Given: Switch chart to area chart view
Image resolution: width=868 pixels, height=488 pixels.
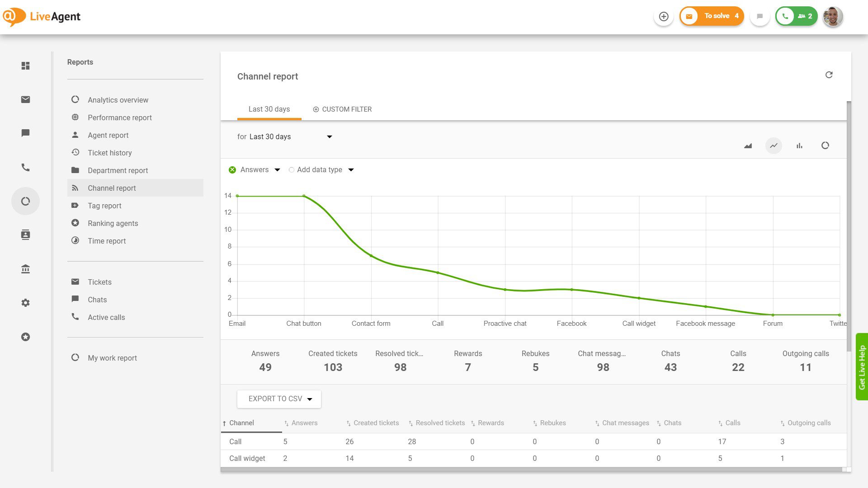Looking at the screenshot, I should (x=748, y=145).
